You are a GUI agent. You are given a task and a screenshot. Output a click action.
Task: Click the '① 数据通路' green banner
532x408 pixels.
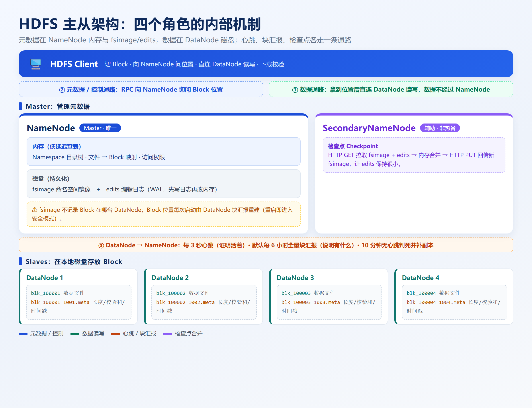point(391,89)
